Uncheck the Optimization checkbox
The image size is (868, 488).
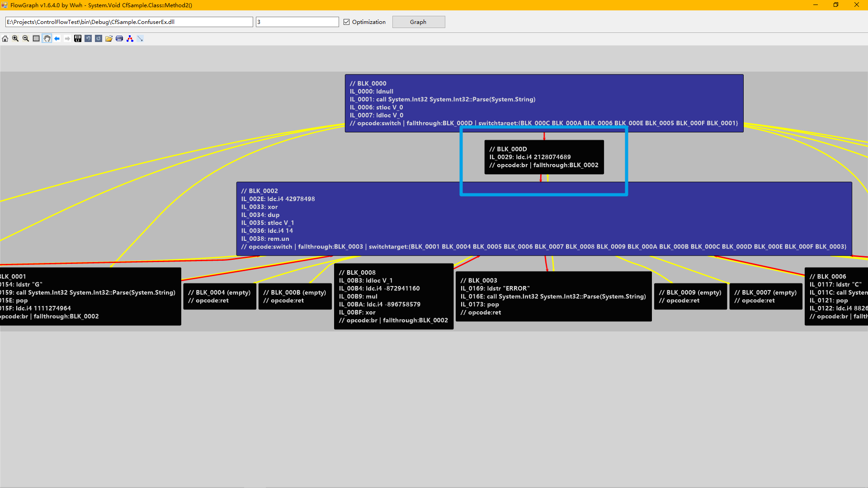point(347,22)
